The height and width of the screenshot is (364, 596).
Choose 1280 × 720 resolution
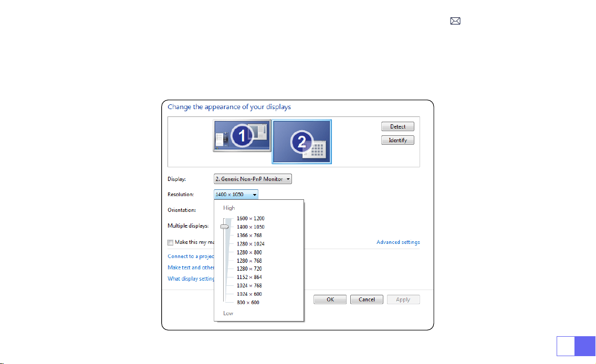point(249,269)
